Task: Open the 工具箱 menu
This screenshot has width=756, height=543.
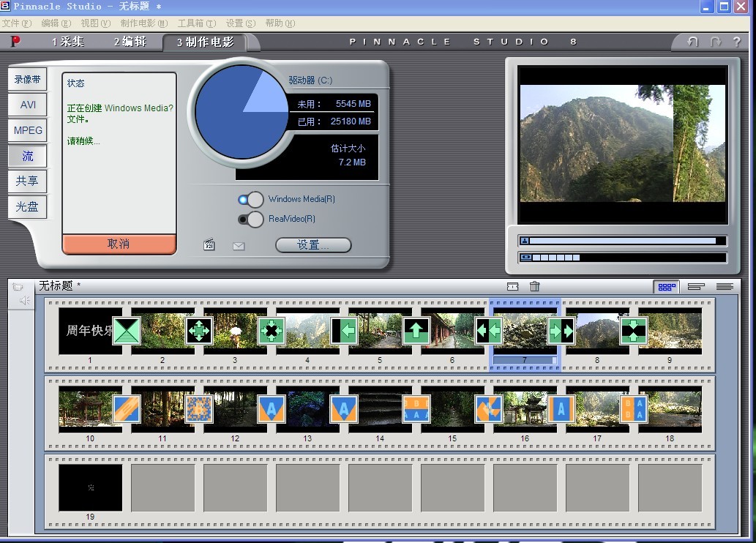Action: (x=197, y=23)
